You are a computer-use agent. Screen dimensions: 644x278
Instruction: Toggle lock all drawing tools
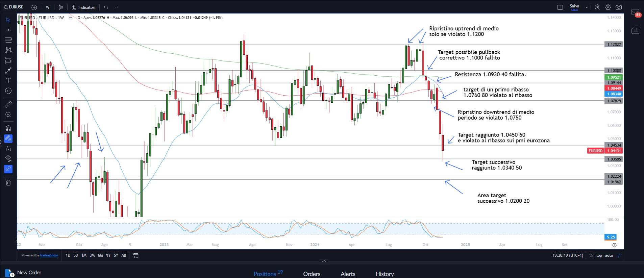(x=8, y=149)
